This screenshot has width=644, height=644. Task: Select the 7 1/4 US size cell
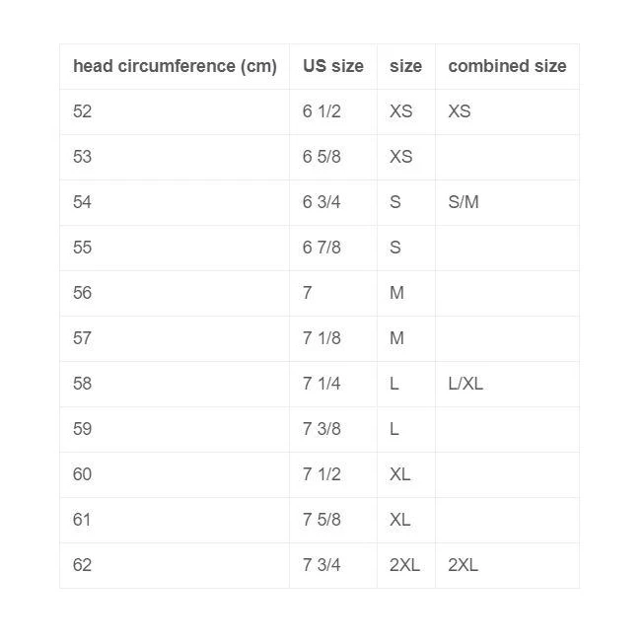(x=322, y=384)
